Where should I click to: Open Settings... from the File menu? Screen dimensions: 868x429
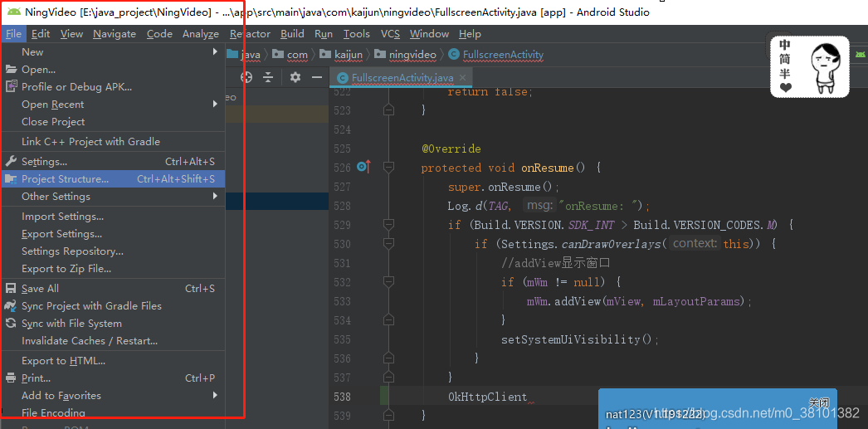click(x=113, y=162)
